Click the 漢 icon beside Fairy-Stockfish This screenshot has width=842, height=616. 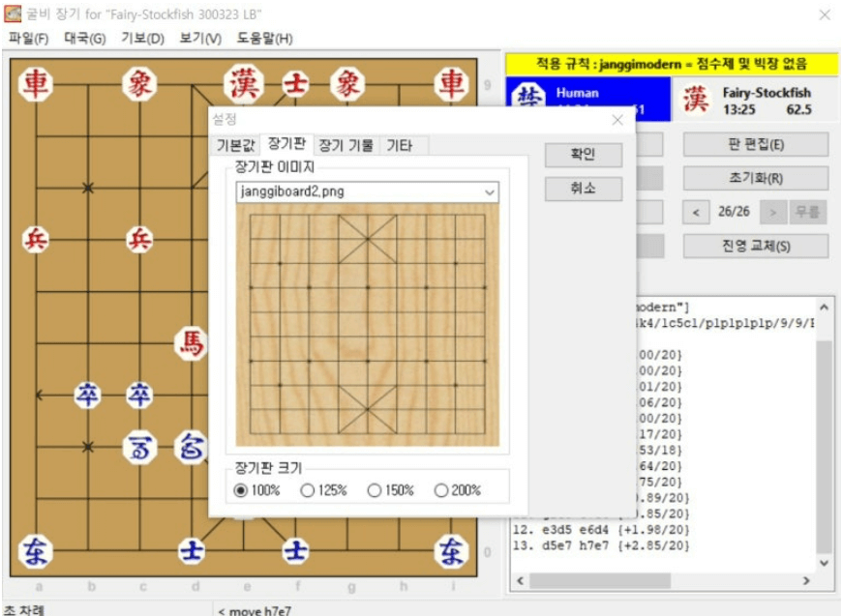pos(696,100)
